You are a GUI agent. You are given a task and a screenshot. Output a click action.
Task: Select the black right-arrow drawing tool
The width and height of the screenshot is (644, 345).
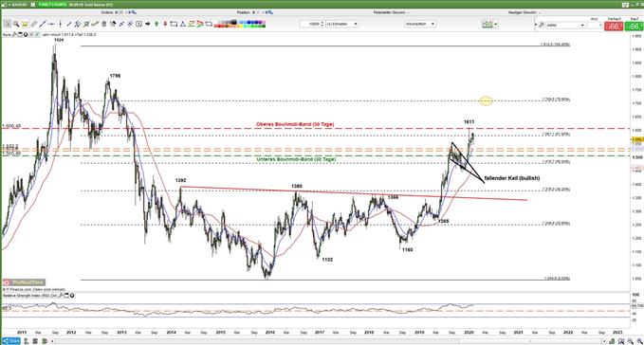[147, 24]
